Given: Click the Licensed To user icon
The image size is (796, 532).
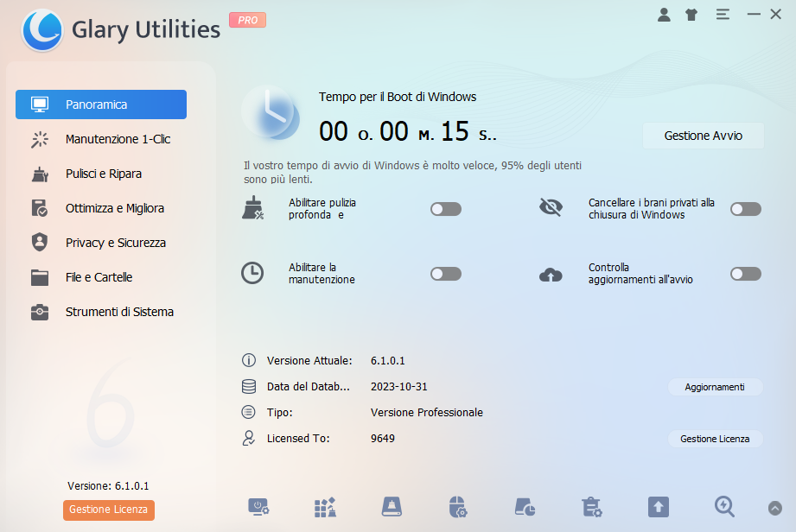Looking at the screenshot, I should pyautogui.click(x=248, y=438).
